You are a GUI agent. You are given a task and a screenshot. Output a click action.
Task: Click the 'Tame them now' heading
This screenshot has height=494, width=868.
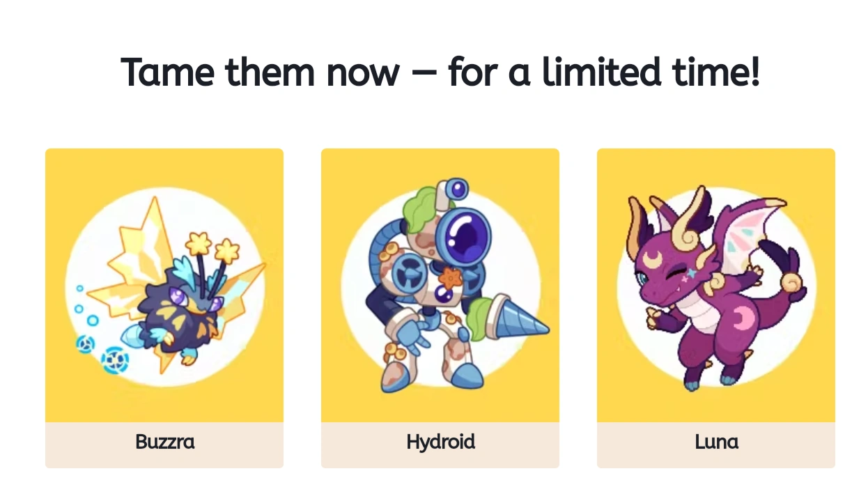pos(441,71)
